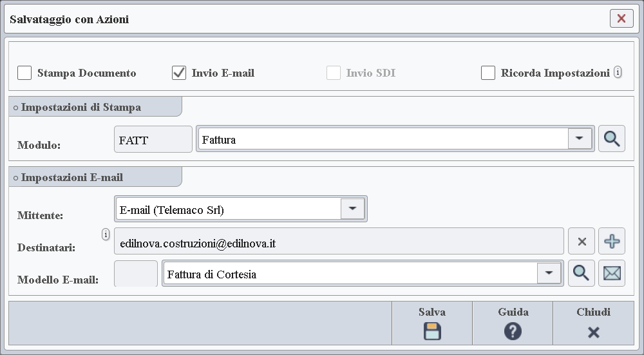Tick the Ricorda Impostazioni checkbox
The image size is (644, 355).
(488, 73)
